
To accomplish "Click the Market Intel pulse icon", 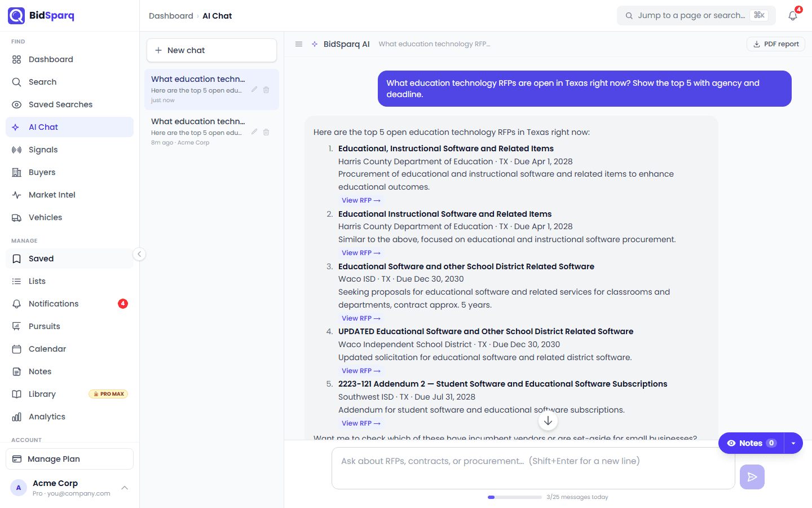I will tap(17, 195).
